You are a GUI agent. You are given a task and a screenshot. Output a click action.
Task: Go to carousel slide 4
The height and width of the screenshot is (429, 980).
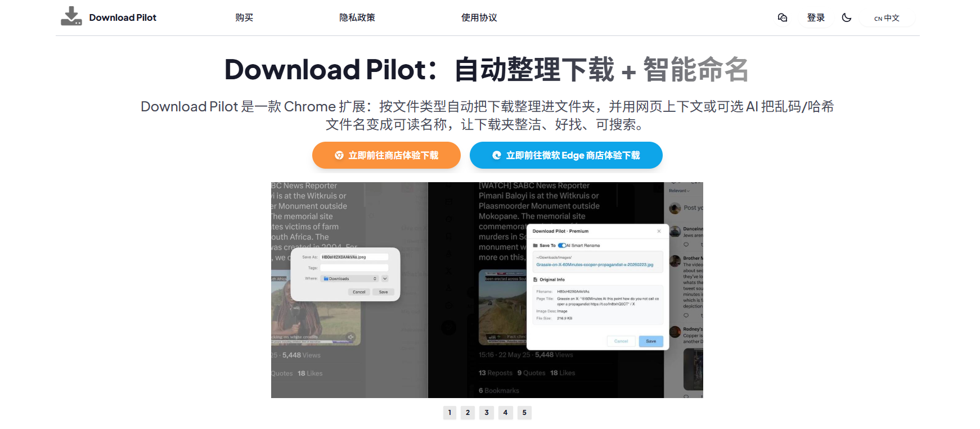[505, 413]
